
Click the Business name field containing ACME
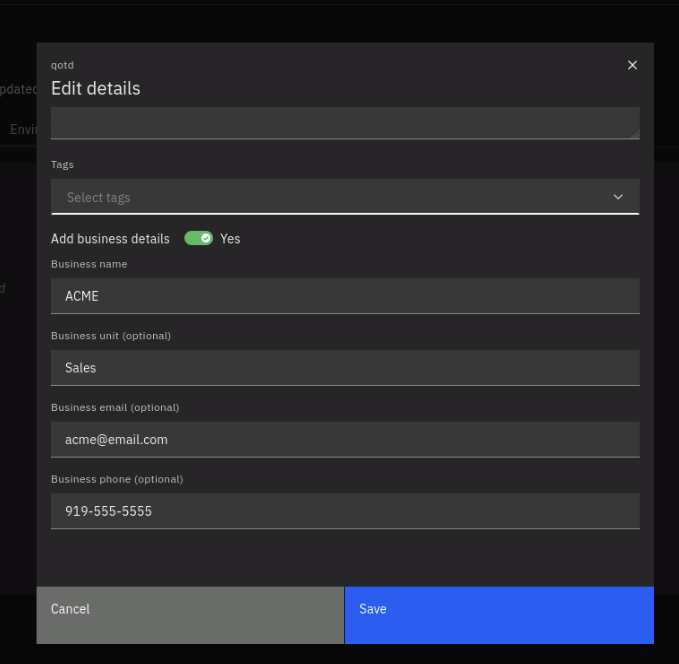[x=345, y=296]
